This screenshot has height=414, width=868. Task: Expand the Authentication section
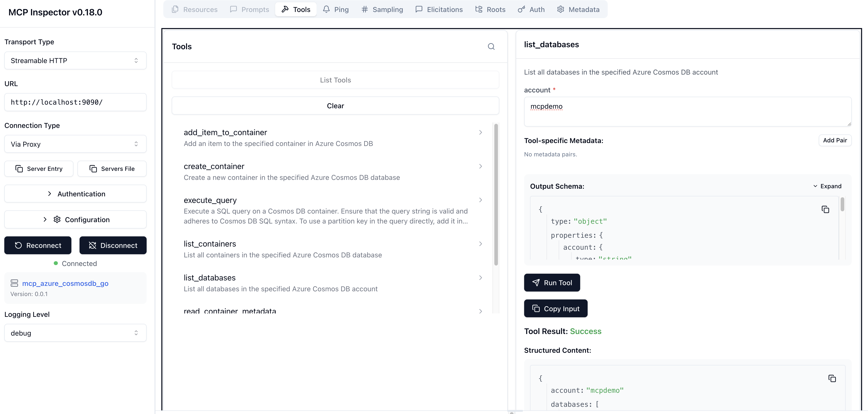click(x=75, y=194)
